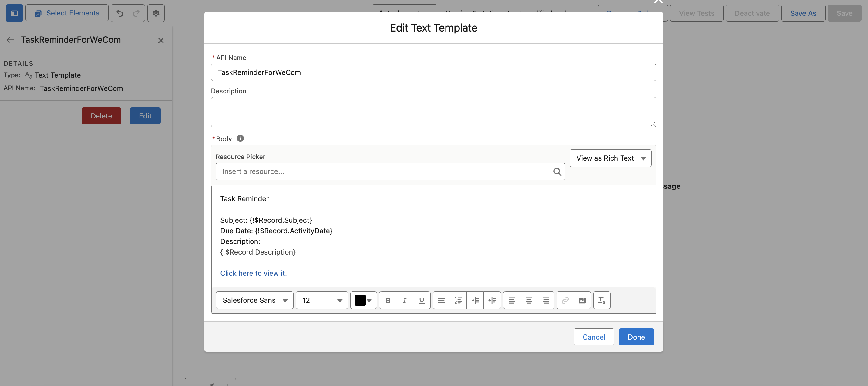Screen dimensions: 868x386
Task: Click Select Elements button
Action: click(67, 13)
